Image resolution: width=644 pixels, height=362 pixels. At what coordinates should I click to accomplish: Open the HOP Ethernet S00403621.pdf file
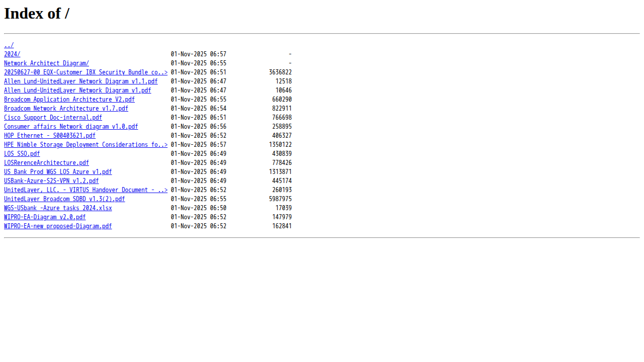coord(50,136)
